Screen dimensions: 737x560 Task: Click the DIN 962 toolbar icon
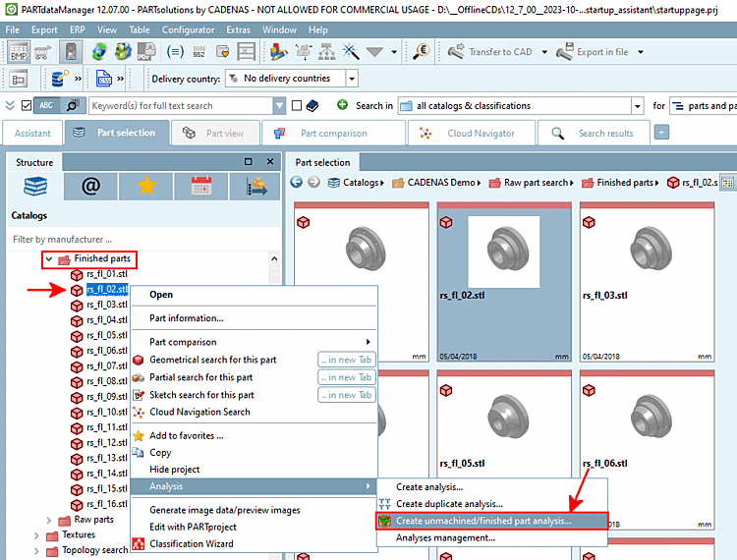[198, 52]
